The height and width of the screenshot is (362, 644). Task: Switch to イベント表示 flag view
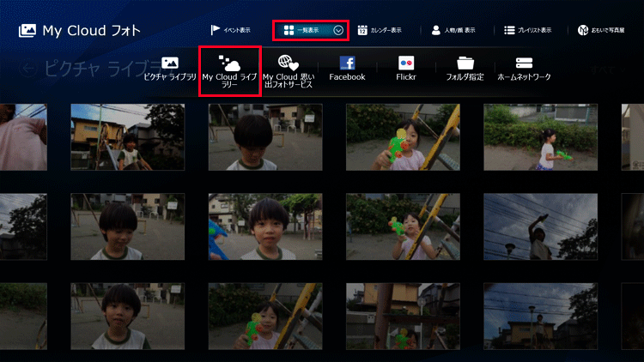[230, 30]
